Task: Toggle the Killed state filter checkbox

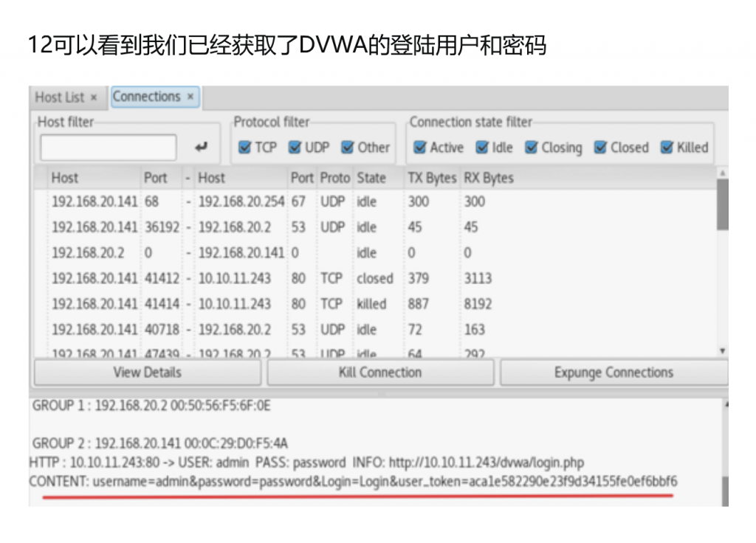Action: point(667,148)
